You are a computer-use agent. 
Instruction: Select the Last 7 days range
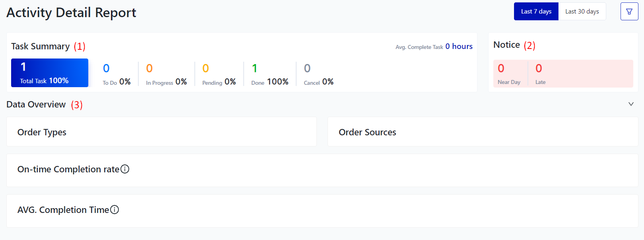tap(536, 12)
